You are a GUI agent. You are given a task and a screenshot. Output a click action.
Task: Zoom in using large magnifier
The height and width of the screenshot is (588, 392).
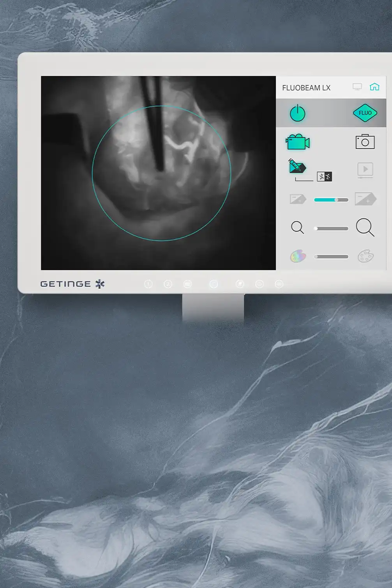point(365,227)
